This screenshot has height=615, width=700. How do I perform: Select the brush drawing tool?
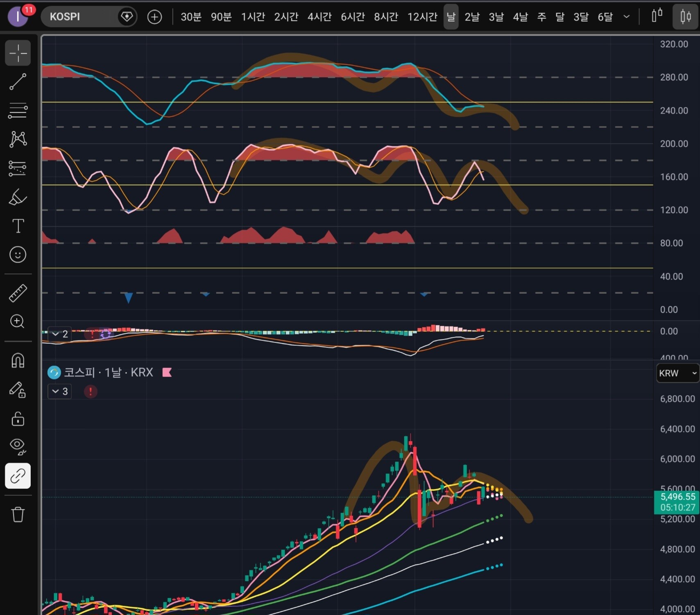coord(18,197)
